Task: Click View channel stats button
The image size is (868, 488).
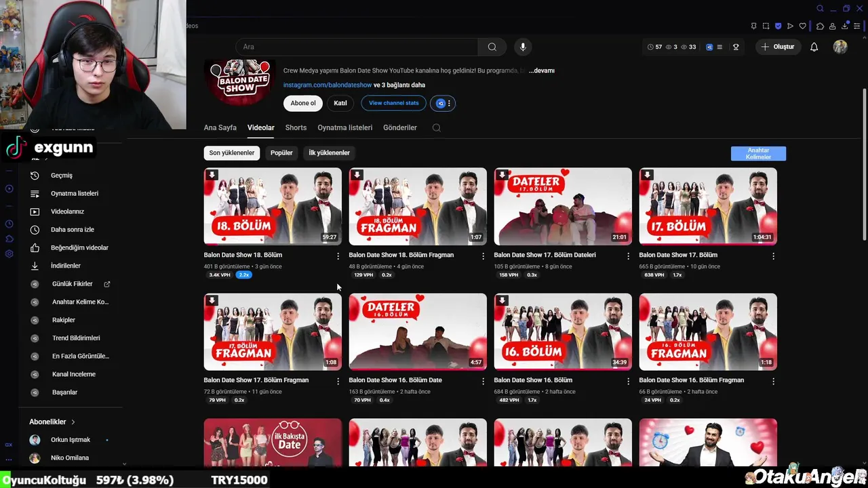Action: pos(394,103)
